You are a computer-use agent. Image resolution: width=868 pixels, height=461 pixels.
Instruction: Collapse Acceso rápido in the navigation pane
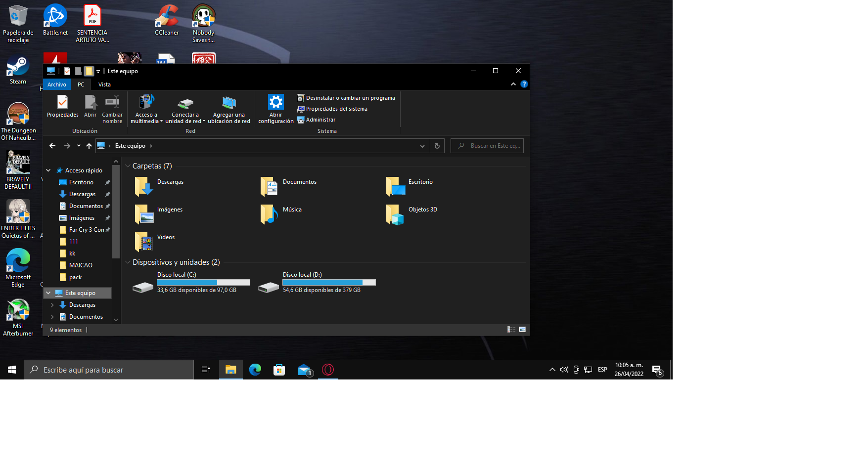[48, 170]
